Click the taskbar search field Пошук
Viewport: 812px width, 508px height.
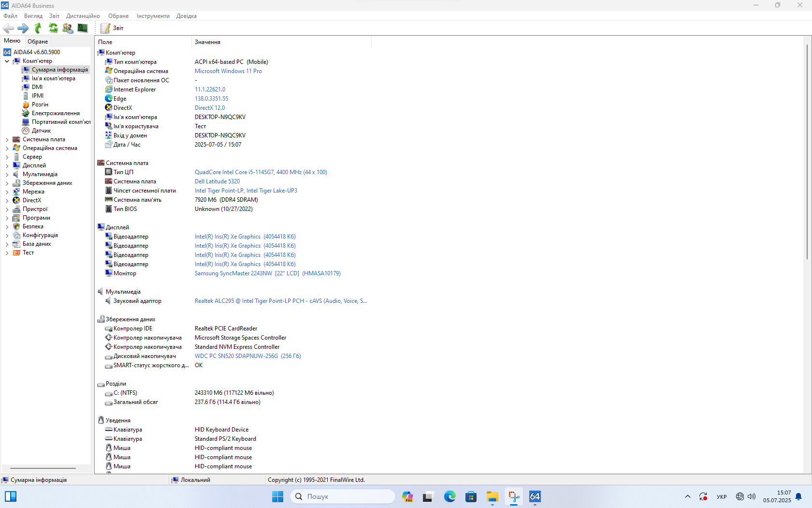point(343,497)
